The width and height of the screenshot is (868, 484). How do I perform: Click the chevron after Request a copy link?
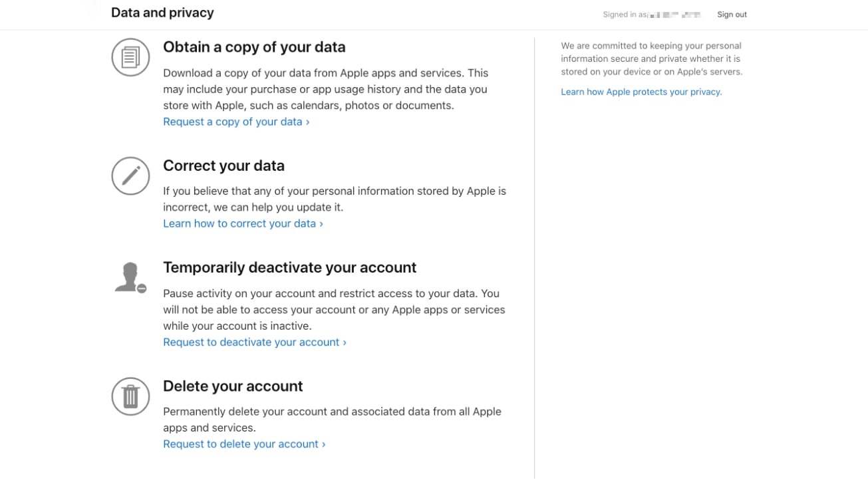click(x=308, y=122)
